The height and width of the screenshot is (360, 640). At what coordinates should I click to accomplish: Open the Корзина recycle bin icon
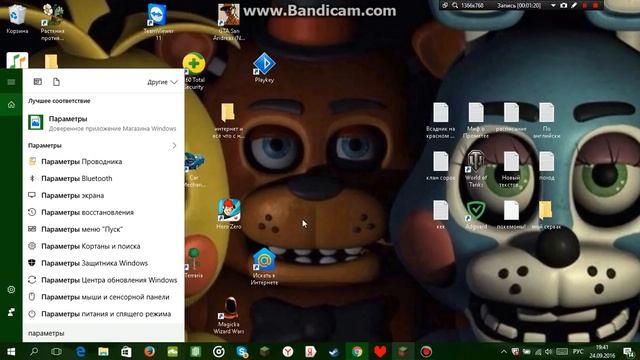click(17, 19)
